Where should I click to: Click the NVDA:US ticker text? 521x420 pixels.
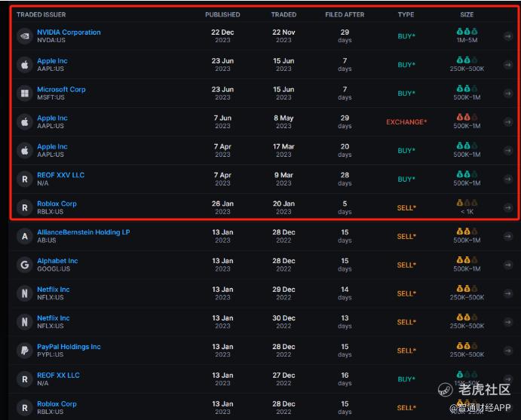[51, 40]
